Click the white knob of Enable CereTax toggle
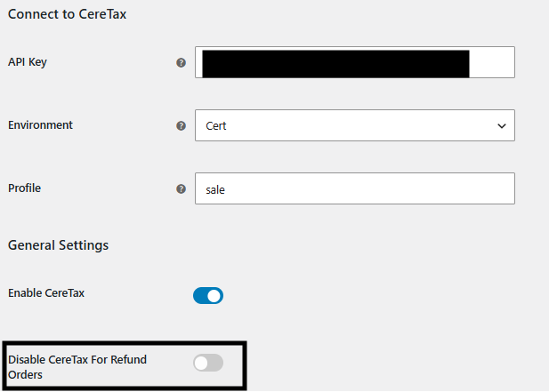Screen dimensions: 549x392 [214, 296]
